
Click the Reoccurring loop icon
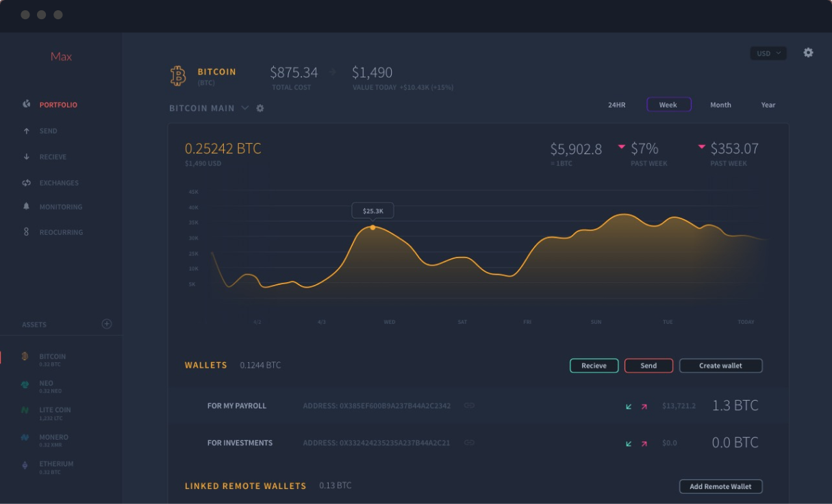(27, 232)
